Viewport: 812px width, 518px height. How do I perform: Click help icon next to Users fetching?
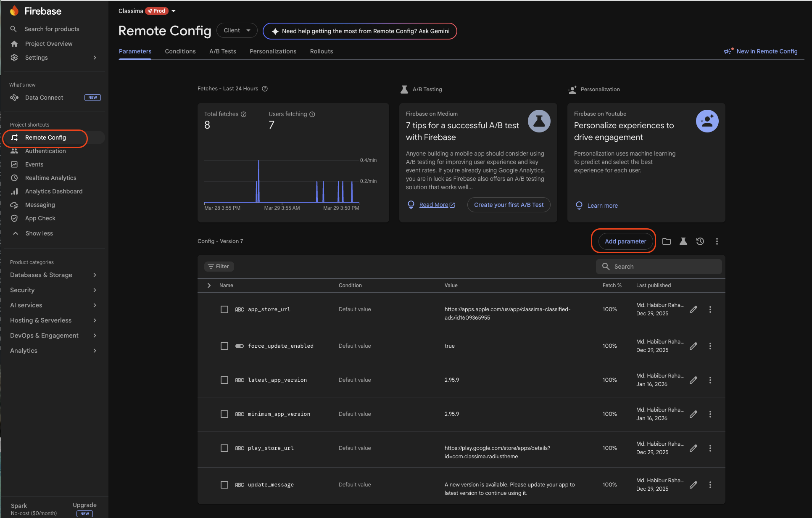tap(312, 114)
